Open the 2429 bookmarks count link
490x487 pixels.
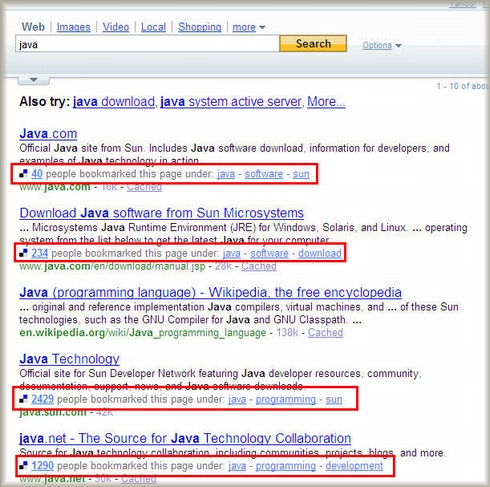(x=42, y=399)
